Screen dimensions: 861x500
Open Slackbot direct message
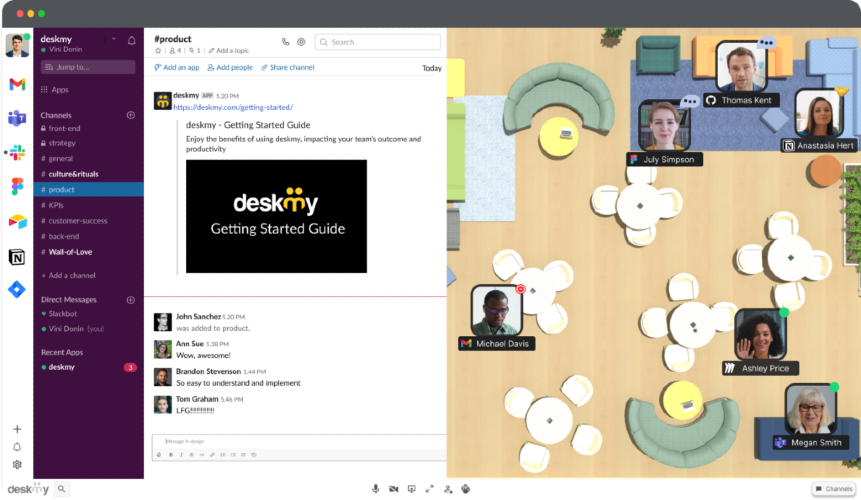pyautogui.click(x=63, y=313)
